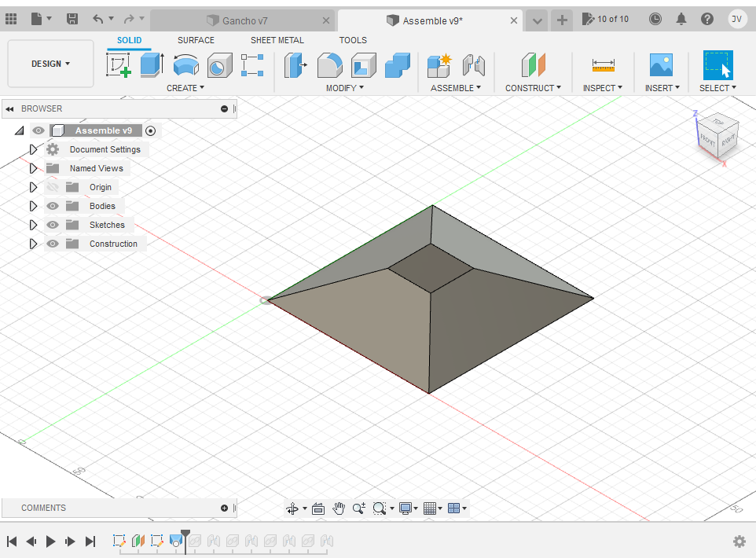The image size is (756, 558).
Task: Click the Insert image icon
Action: 661,65
